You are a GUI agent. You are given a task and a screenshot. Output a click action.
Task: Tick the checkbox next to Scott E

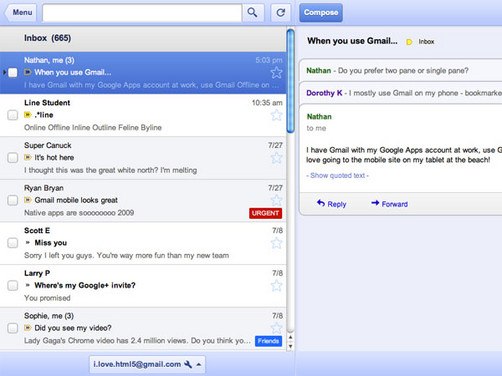tap(13, 243)
